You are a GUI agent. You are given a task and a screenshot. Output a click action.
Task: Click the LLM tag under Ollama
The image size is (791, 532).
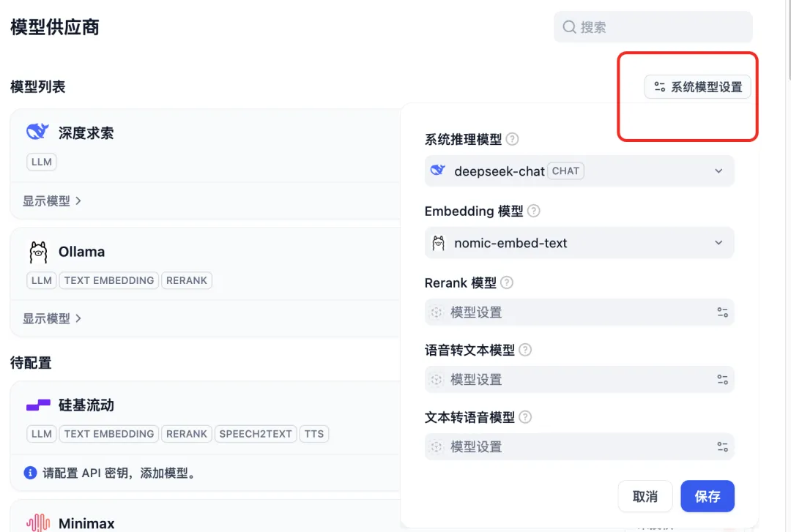click(x=41, y=280)
